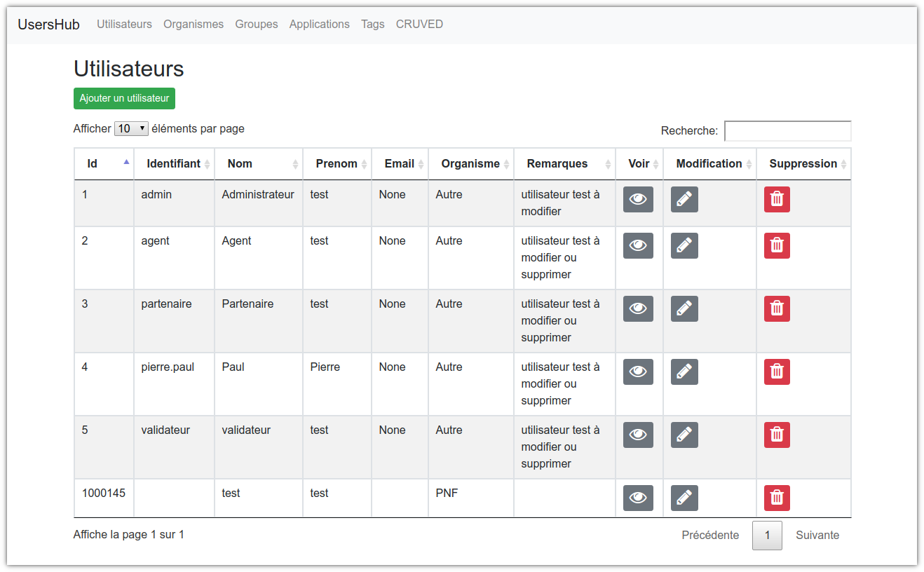Edit the partenaire user with pencil icon
This screenshot has width=924, height=572.
tap(684, 309)
